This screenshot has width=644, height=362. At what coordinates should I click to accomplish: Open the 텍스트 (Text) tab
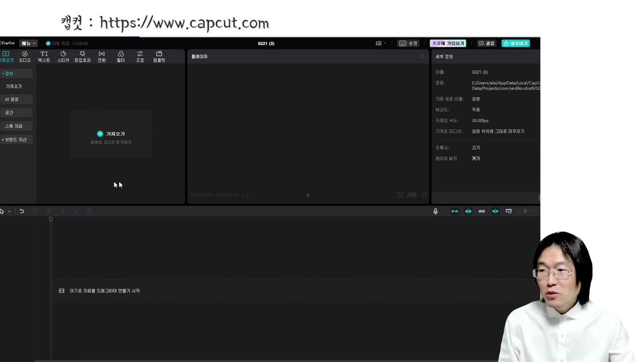click(x=44, y=57)
